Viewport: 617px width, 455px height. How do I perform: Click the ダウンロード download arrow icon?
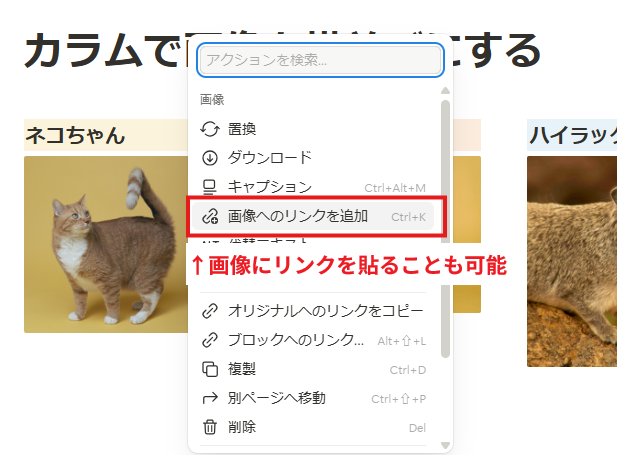(x=210, y=158)
